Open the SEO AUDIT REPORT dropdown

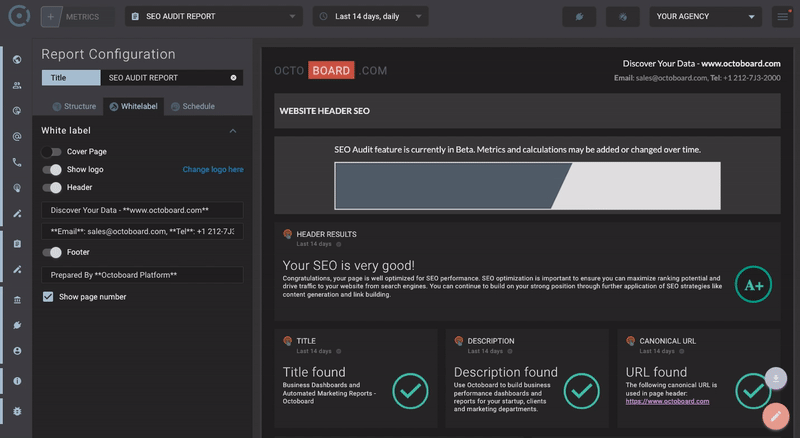[214, 16]
